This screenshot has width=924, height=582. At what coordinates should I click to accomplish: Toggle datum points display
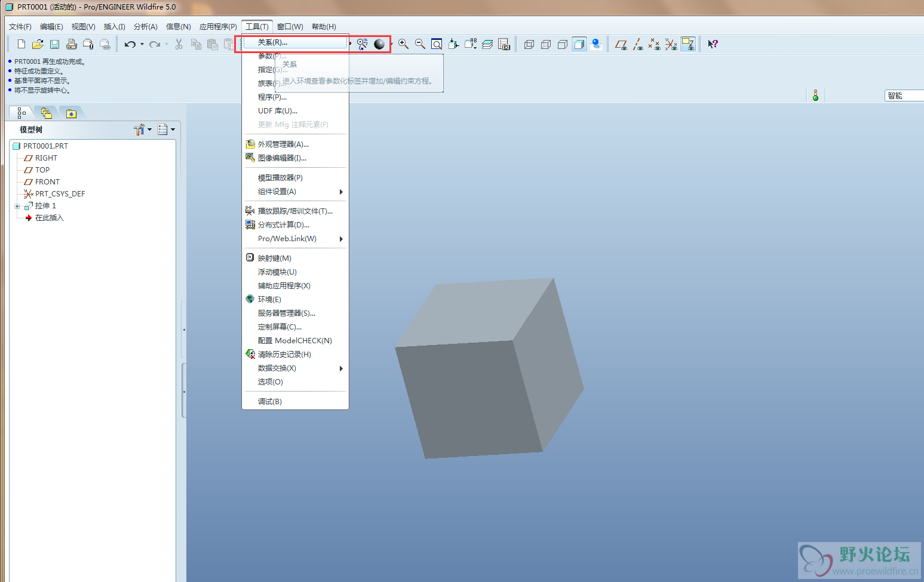(x=655, y=44)
